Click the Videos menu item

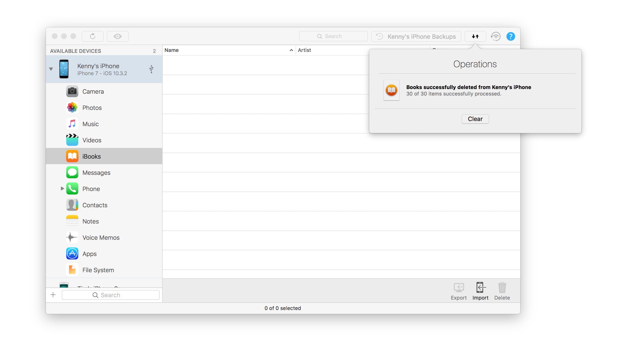click(x=92, y=140)
